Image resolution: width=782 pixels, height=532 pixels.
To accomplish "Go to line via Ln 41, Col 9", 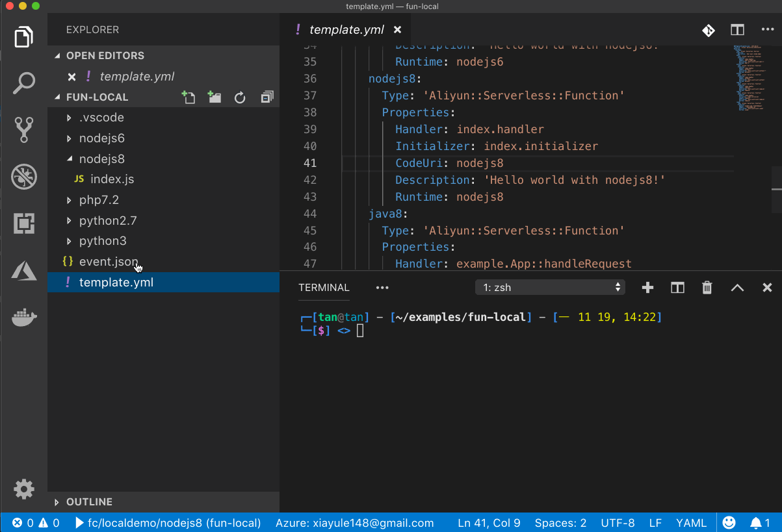I will coord(489,523).
